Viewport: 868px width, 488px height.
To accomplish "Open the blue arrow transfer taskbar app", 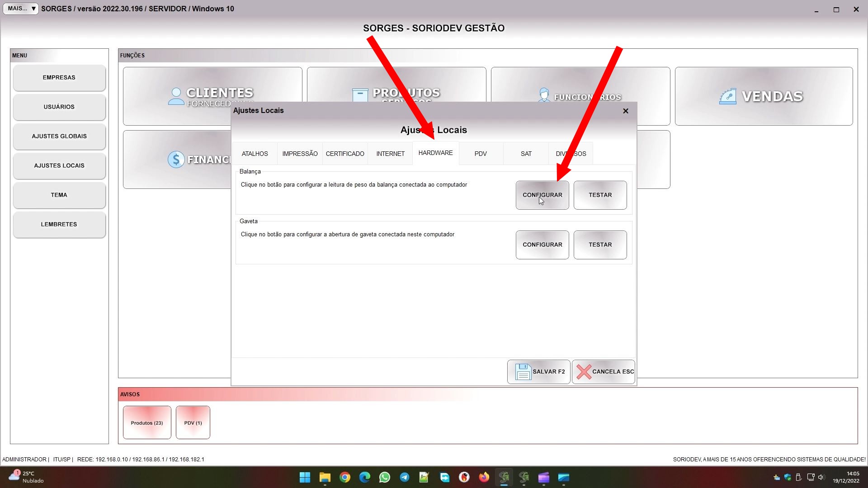I will pos(444,478).
